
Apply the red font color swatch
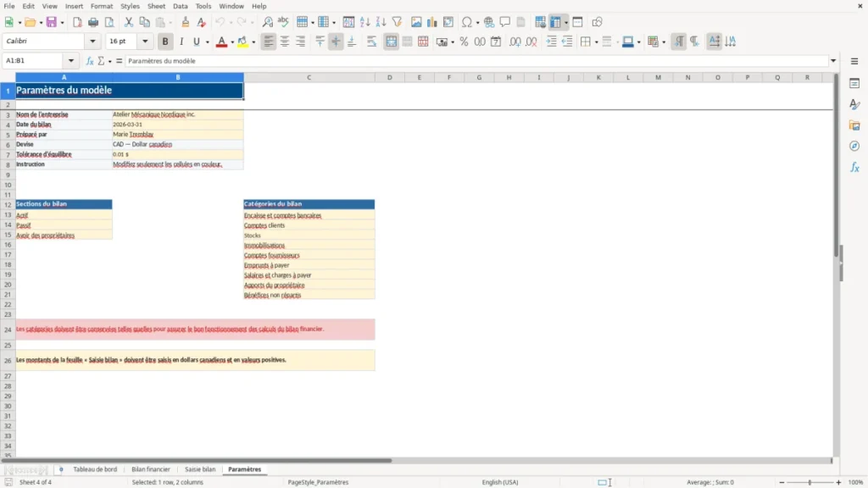click(221, 42)
